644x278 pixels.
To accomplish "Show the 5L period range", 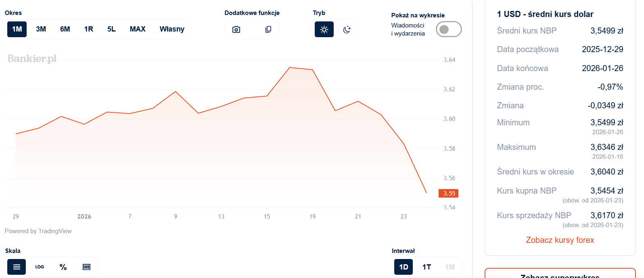I will click(111, 29).
